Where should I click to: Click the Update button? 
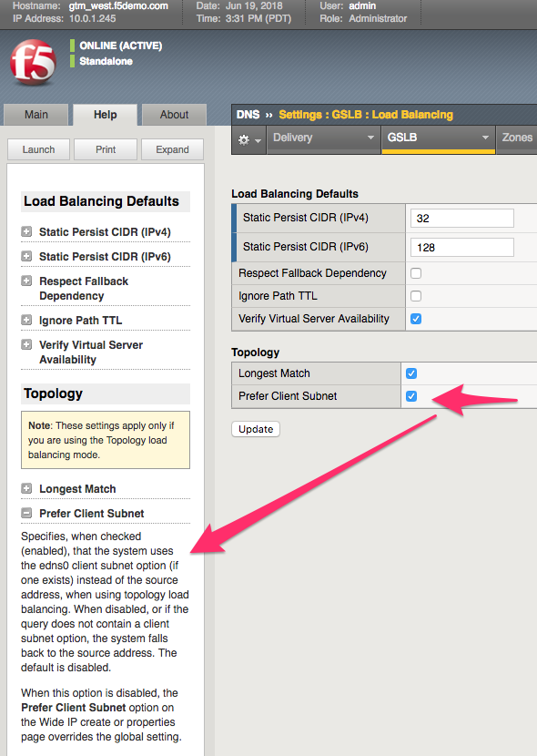256,429
